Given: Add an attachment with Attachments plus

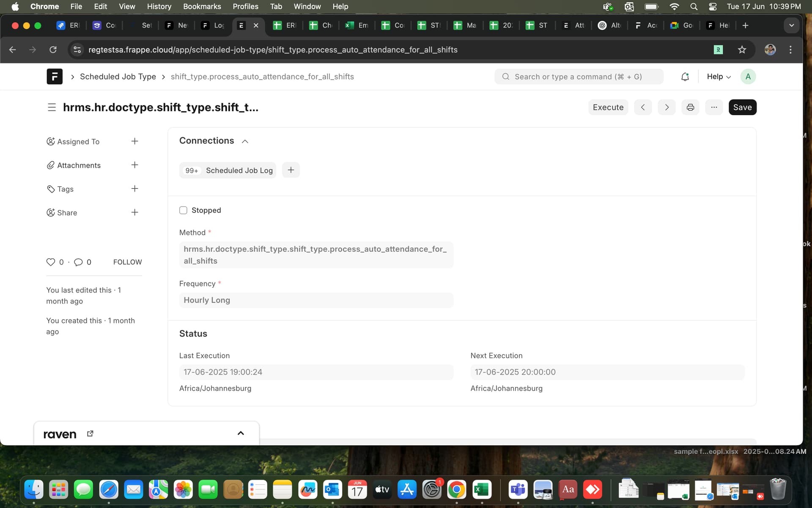Looking at the screenshot, I should [x=134, y=165].
